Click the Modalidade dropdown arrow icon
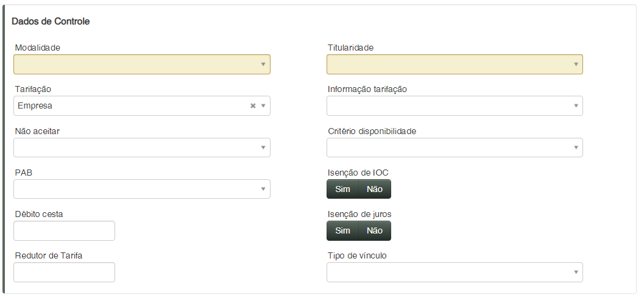This screenshot has height=303, width=644. pyautogui.click(x=263, y=64)
